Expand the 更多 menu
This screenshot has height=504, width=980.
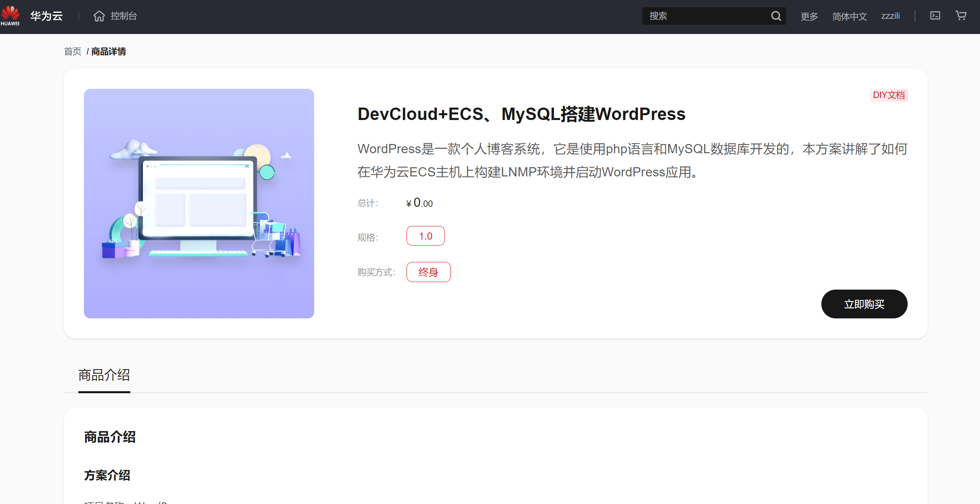point(809,16)
